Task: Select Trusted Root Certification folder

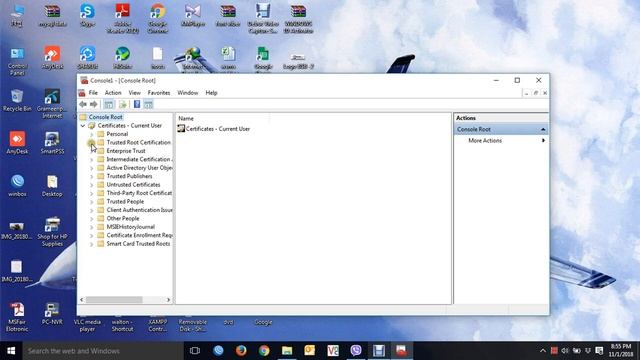Action: tap(139, 142)
